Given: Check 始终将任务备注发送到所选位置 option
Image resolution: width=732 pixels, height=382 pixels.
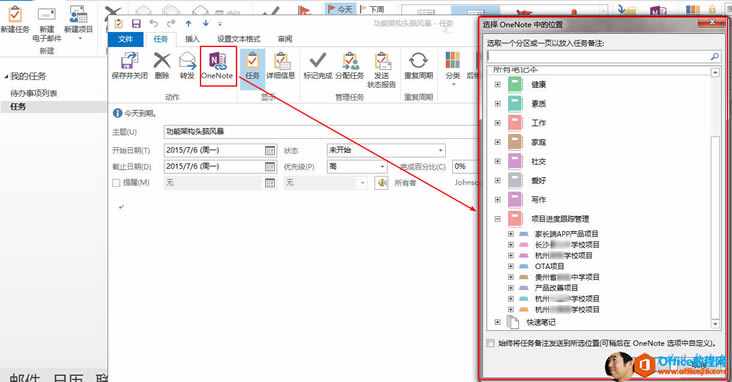Looking at the screenshot, I should pos(490,343).
